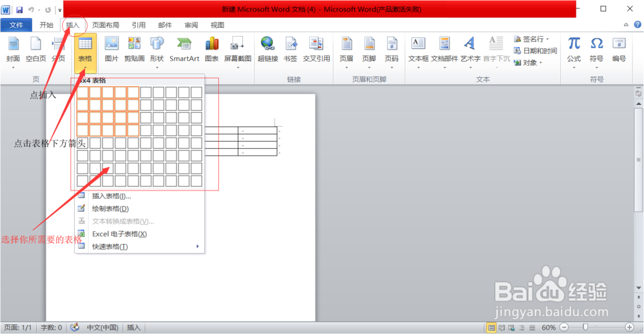Open the 页脚 footer menu
This screenshot has width=644, height=334.
coord(369,51)
